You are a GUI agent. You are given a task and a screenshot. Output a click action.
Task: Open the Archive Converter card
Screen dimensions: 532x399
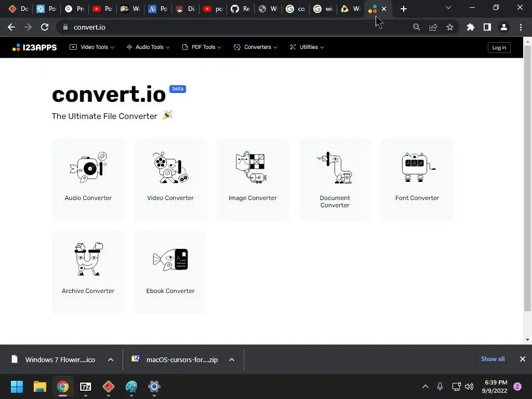pyautogui.click(x=88, y=272)
